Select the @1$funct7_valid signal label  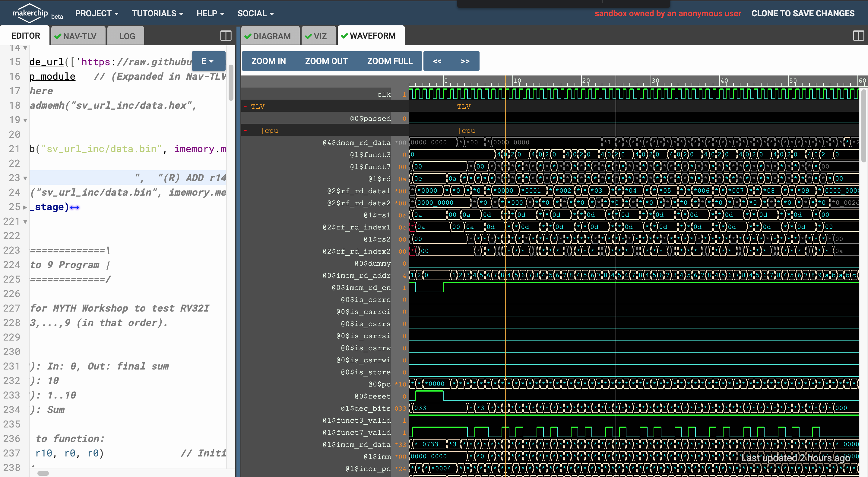356,433
